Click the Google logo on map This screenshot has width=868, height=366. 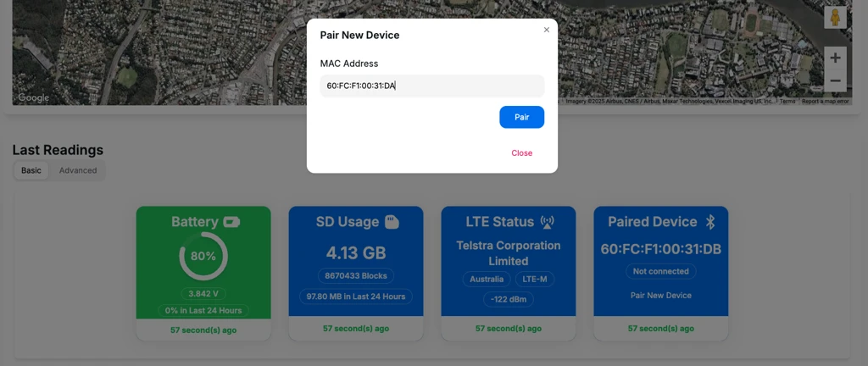coord(33,98)
